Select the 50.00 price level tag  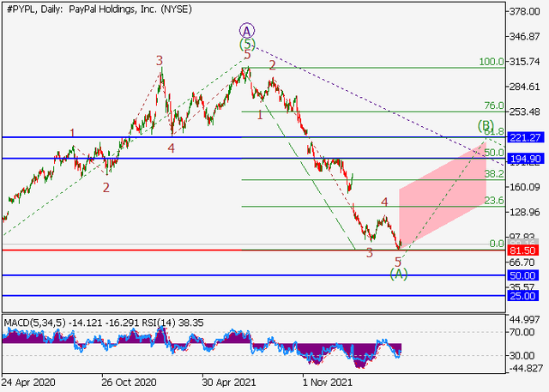point(524,275)
